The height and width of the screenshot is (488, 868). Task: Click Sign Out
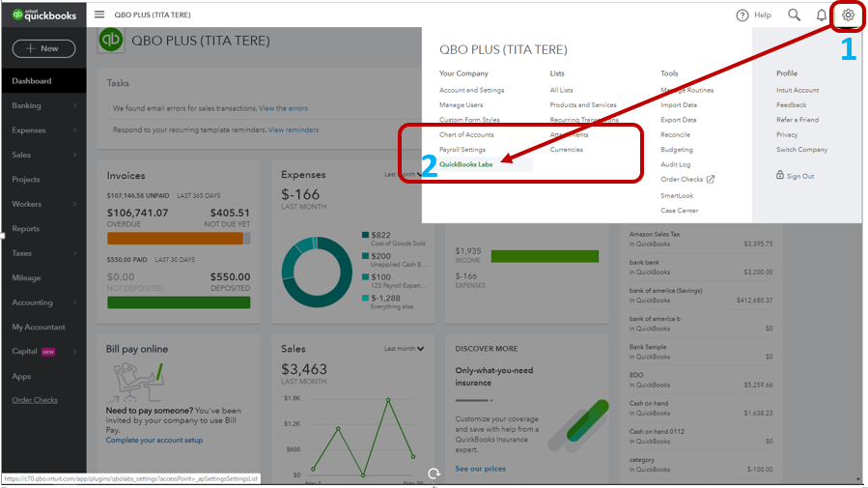(799, 176)
